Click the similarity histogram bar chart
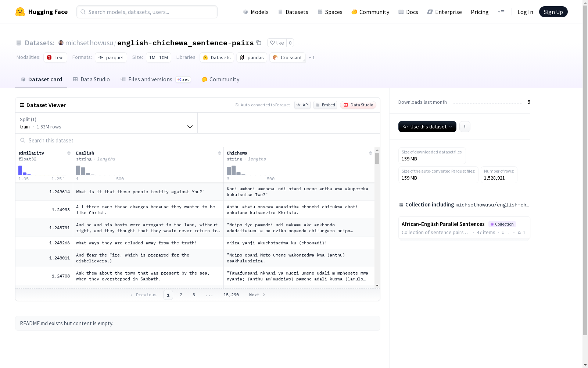 (42, 170)
